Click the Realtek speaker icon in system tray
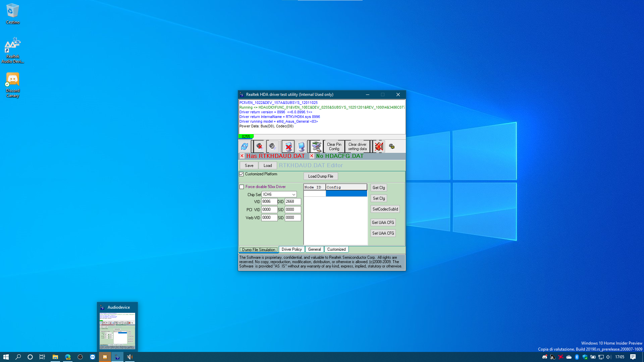This screenshot has height=362, width=644. click(553, 357)
